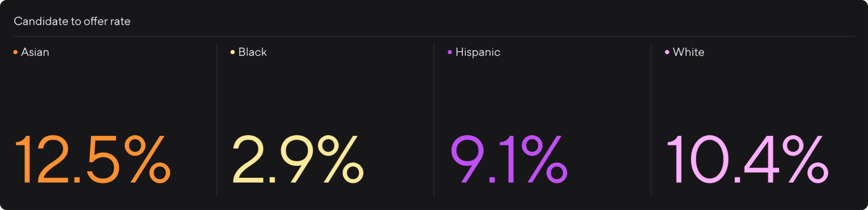
Task: Click the digit 9 in the 9.1% value
Action: [467, 159]
